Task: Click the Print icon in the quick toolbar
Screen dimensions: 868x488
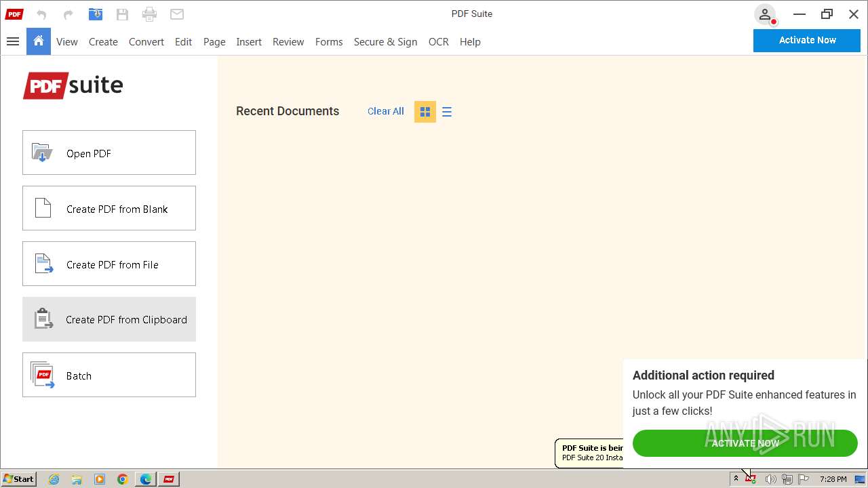Action: click(x=150, y=14)
